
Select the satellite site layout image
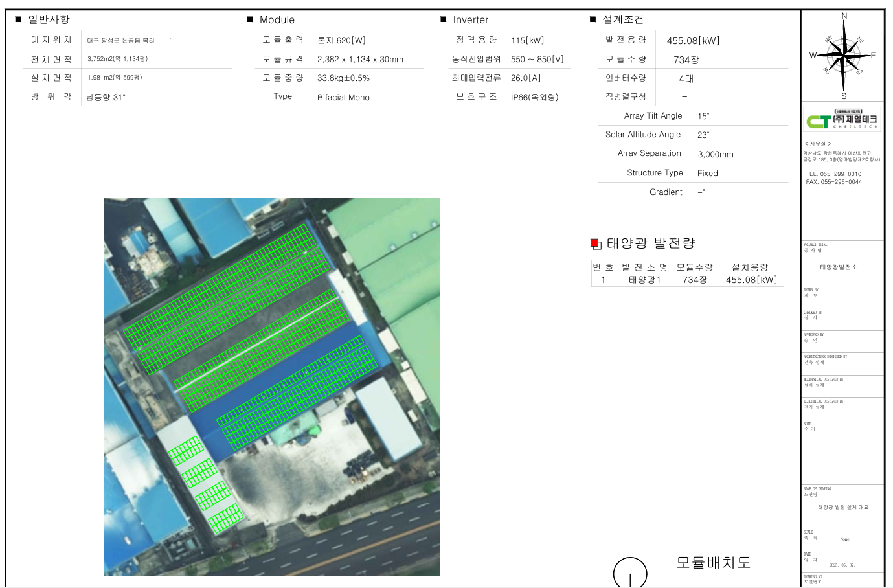(272, 387)
